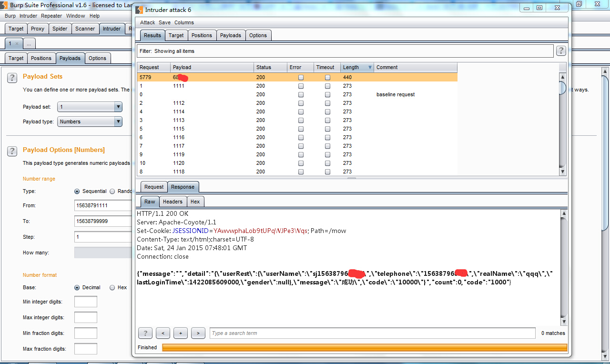
Task: Open Payload type Numbers dropdown
Action: click(x=90, y=121)
